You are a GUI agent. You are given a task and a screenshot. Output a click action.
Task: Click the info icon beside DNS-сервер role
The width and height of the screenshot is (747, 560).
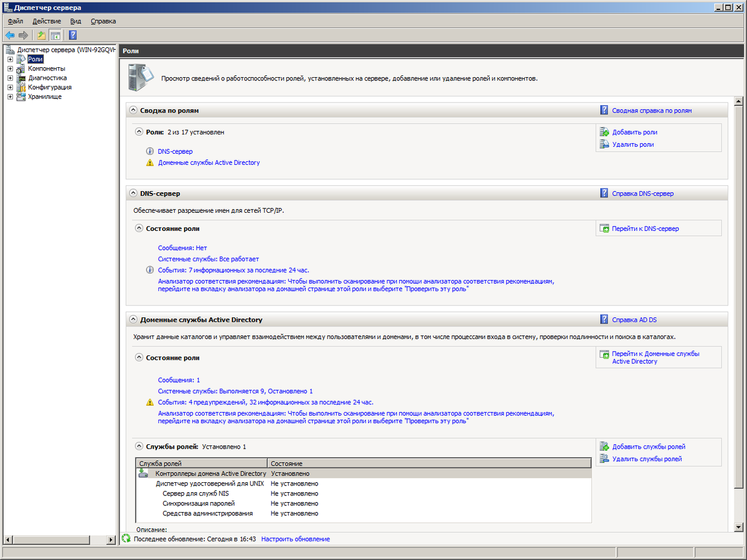149,151
